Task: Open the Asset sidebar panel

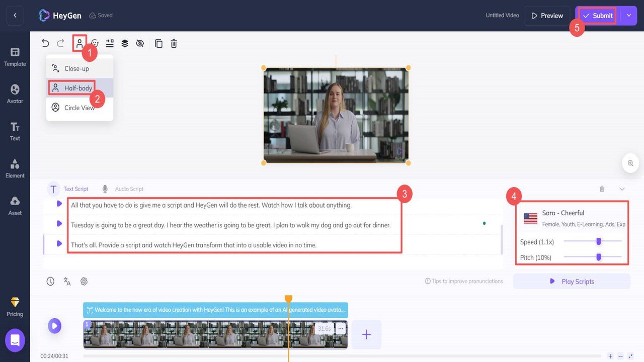Action: point(15,206)
